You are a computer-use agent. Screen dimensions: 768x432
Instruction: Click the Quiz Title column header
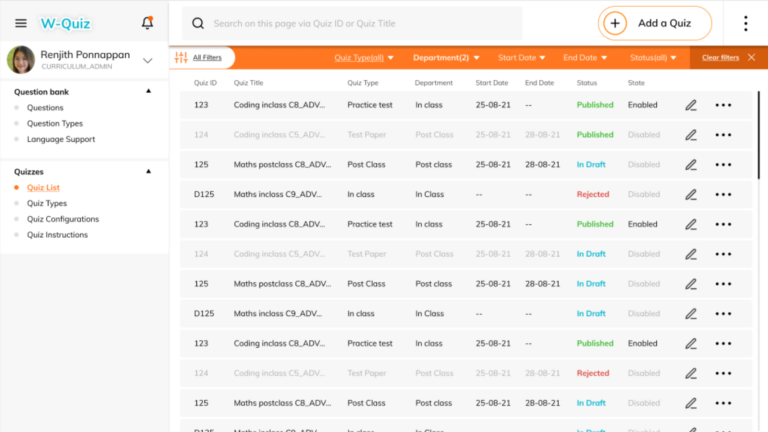248,83
